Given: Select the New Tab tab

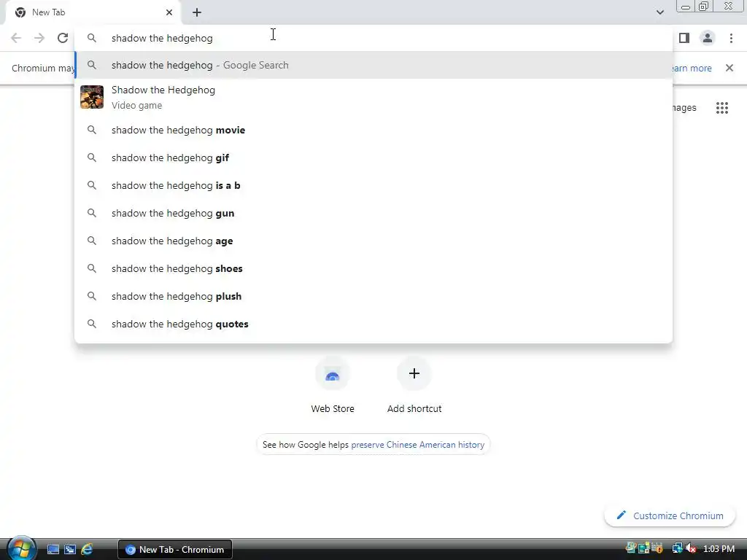Looking at the screenshot, I should coord(93,12).
